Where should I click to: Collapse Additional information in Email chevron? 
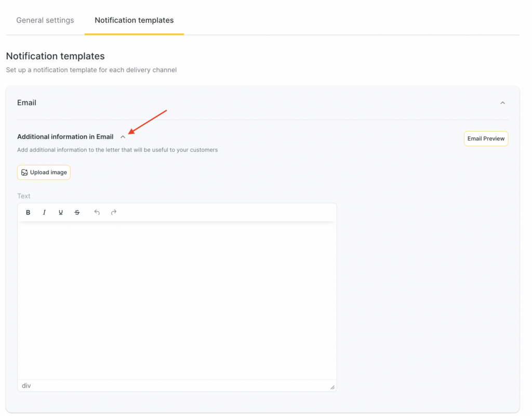tap(123, 137)
